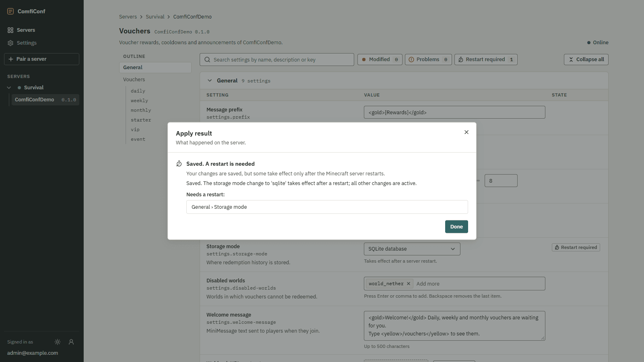Viewport: 644px width, 362px height.
Task: Jump to monthly voucher in outline
Action: click(x=141, y=110)
